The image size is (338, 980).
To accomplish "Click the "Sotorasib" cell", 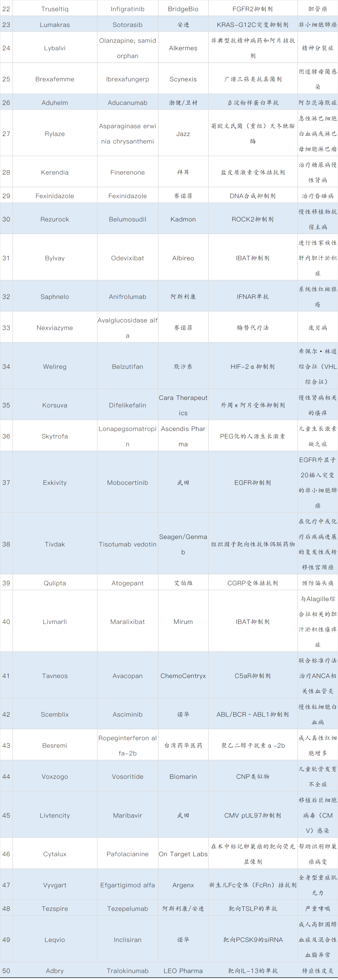I will (x=128, y=25).
